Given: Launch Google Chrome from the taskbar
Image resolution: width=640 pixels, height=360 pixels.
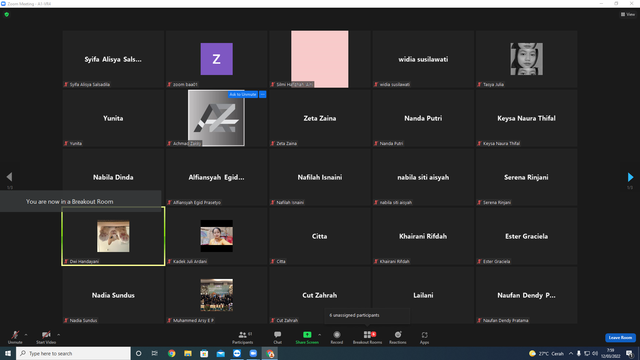Looking at the screenshot, I should click(171, 353).
